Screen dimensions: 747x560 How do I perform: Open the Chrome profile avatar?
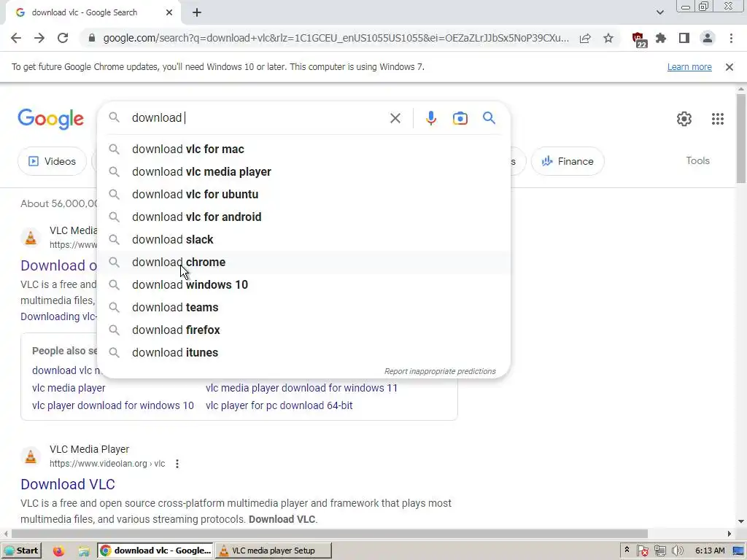tap(708, 38)
